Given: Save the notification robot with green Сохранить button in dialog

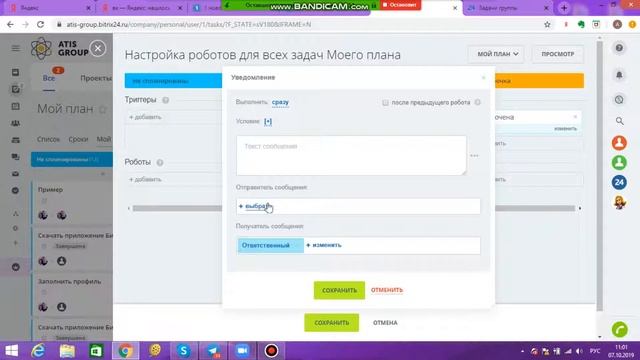Looking at the screenshot, I should pos(339,290).
